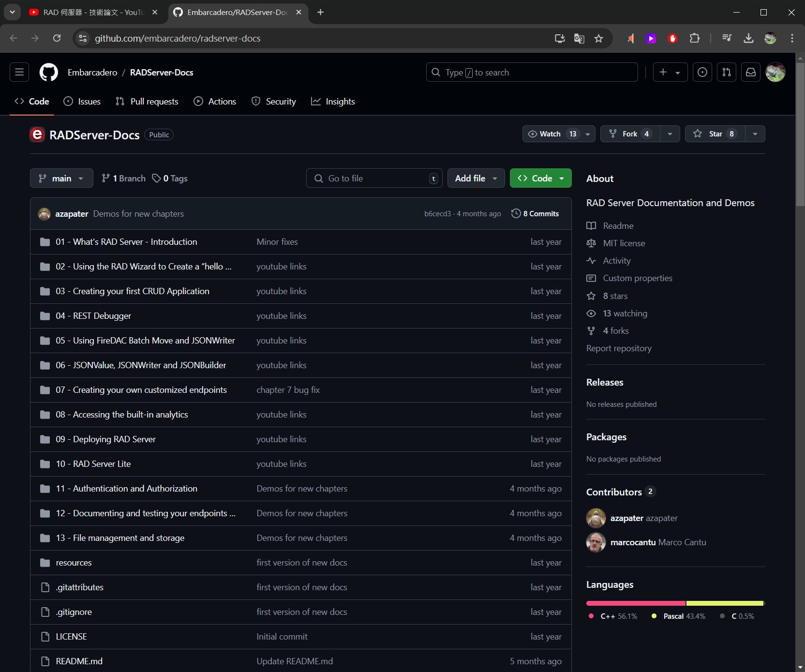This screenshot has width=805, height=672.
Task: Open the Embarcadero owner link in breadcrumb
Action: point(92,73)
